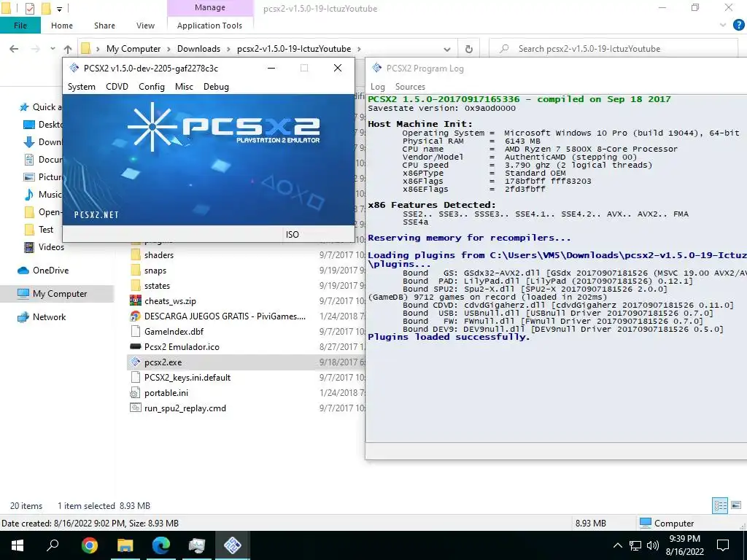This screenshot has width=747, height=560.
Task: Click the PCSX2 window title icon
Action: point(74,68)
